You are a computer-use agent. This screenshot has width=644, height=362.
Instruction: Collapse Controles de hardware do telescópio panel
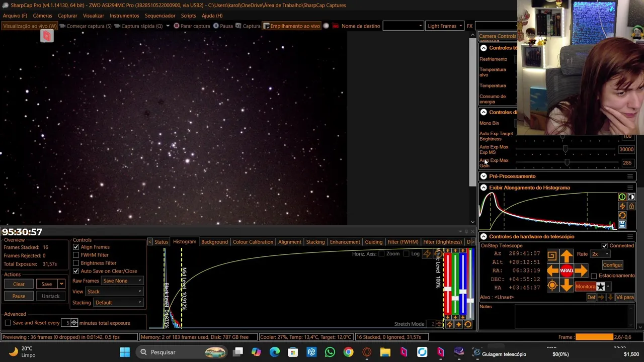(x=484, y=236)
